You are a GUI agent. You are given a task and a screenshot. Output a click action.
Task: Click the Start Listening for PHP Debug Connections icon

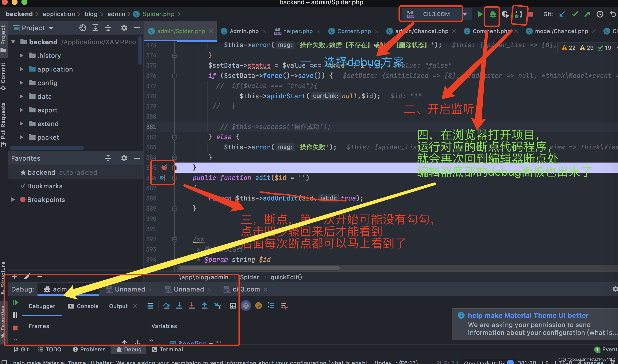(518, 14)
